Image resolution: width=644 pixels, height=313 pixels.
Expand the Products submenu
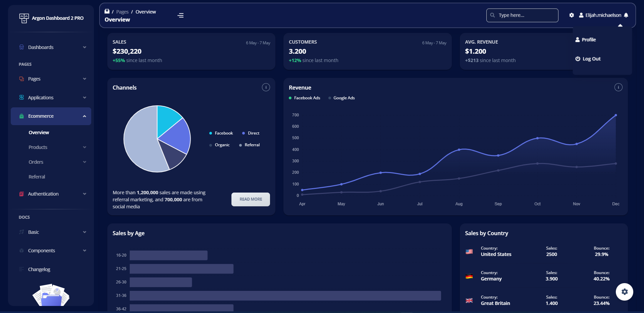click(84, 147)
